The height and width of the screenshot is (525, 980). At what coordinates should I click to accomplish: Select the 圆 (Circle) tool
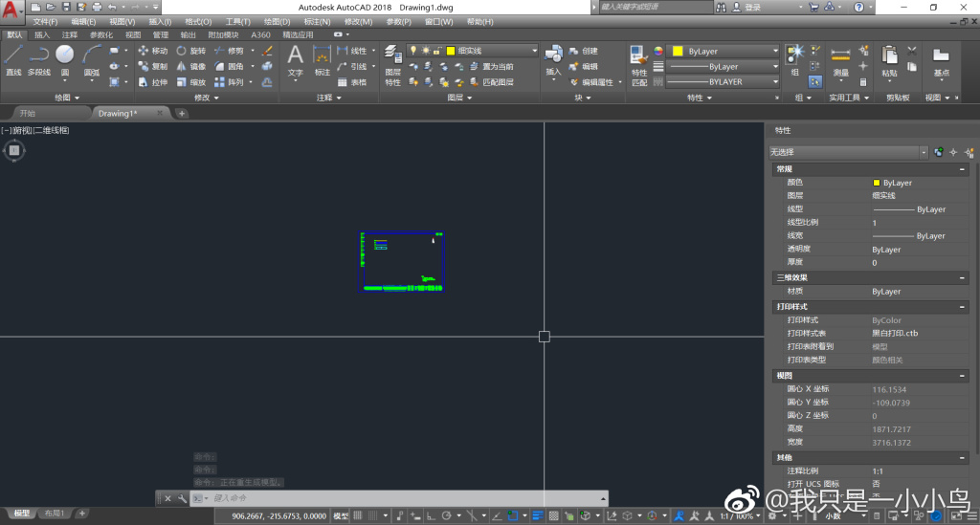[x=65, y=60]
